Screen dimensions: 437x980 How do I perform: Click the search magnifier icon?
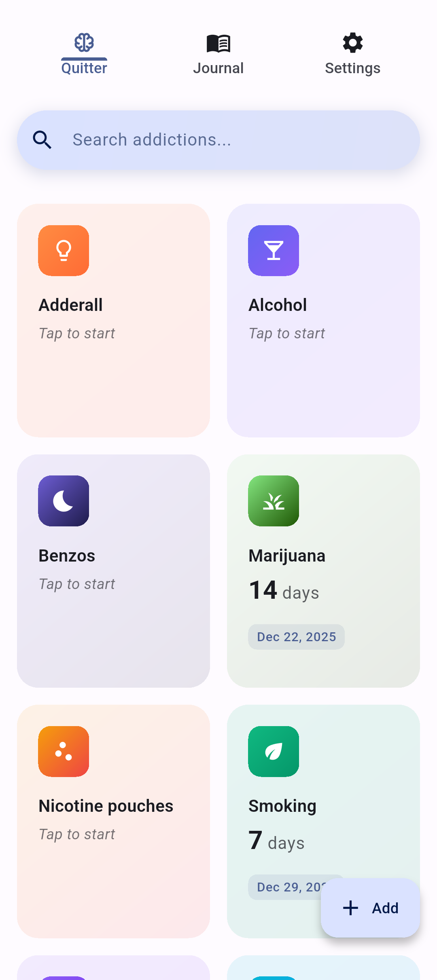(x=42, y=140)
